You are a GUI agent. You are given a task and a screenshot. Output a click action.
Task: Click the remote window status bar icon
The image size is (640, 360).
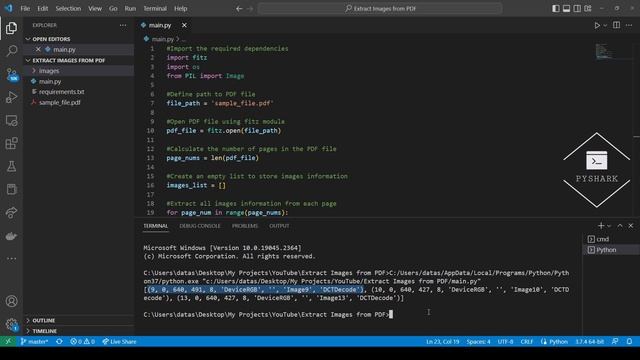click(8, 341)
